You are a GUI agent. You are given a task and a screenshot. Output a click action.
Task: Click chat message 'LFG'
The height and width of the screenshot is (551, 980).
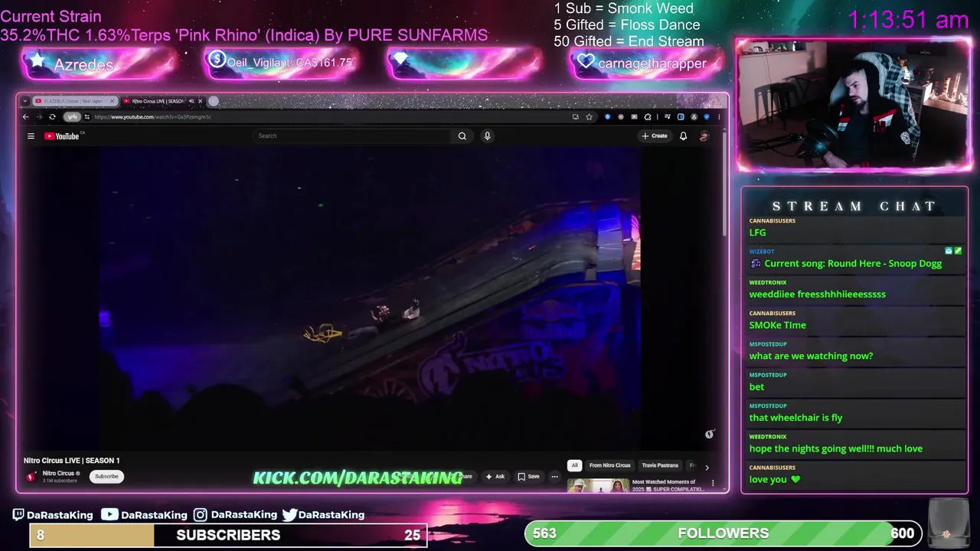coord(757,233)
